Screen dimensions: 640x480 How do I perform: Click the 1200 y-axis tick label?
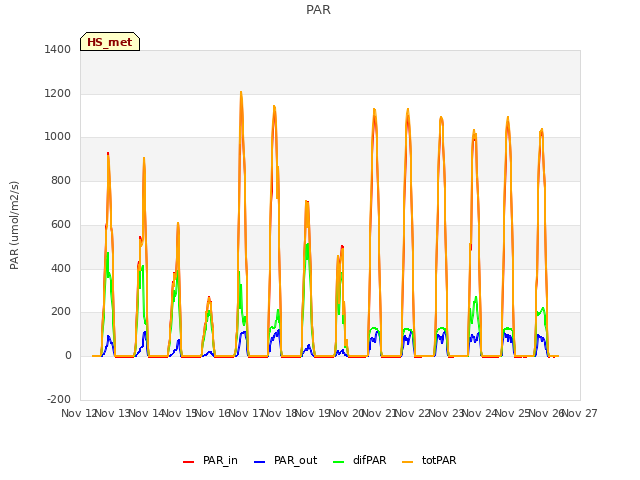click(58, 93)
